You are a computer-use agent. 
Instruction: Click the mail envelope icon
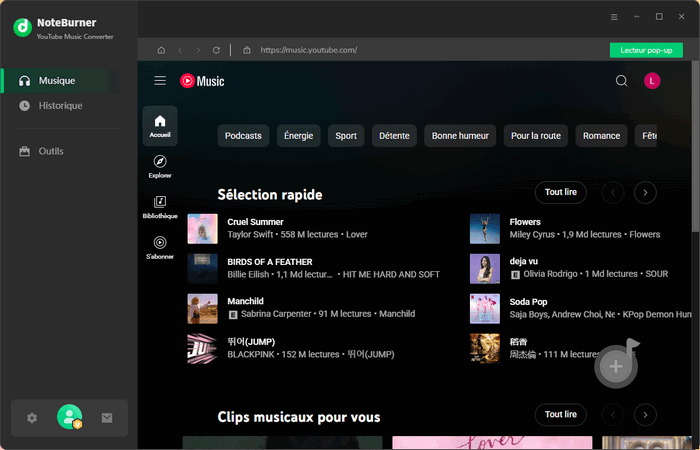click(x=107, y=418)
